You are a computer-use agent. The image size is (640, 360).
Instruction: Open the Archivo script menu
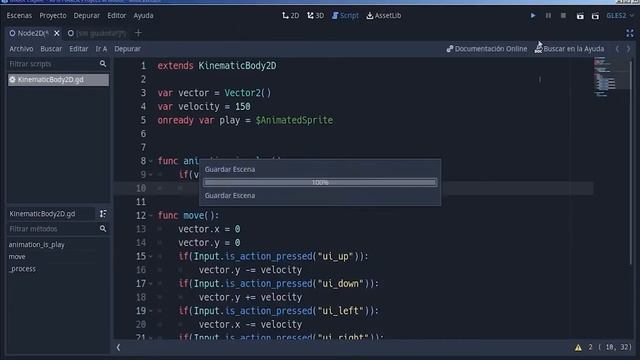coord(21,49)
